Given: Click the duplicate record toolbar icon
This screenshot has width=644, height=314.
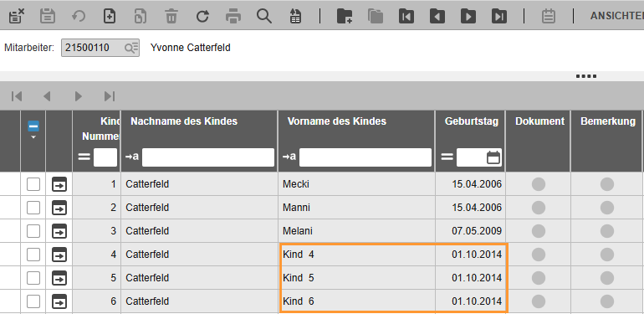Looking at the screenshot, I should tap(141, 16).
